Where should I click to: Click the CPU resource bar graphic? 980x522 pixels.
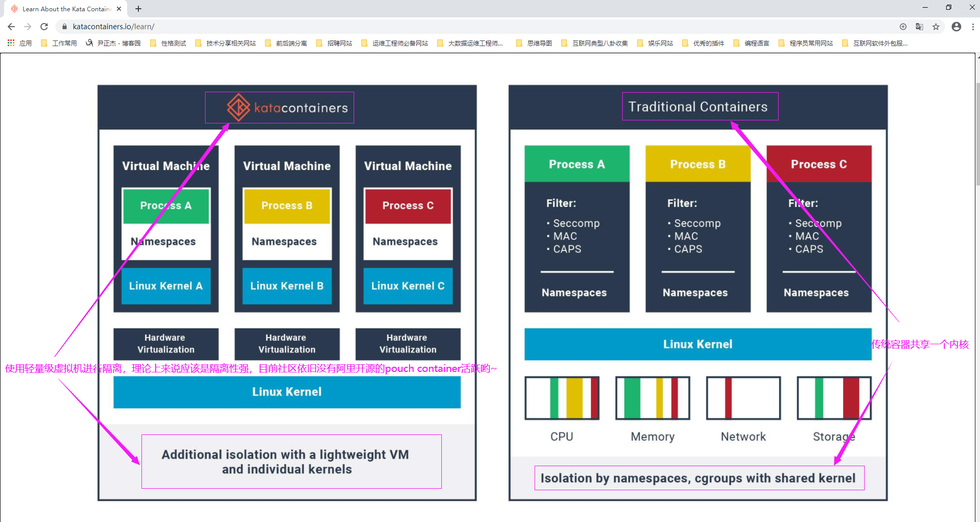coord(562,398)
